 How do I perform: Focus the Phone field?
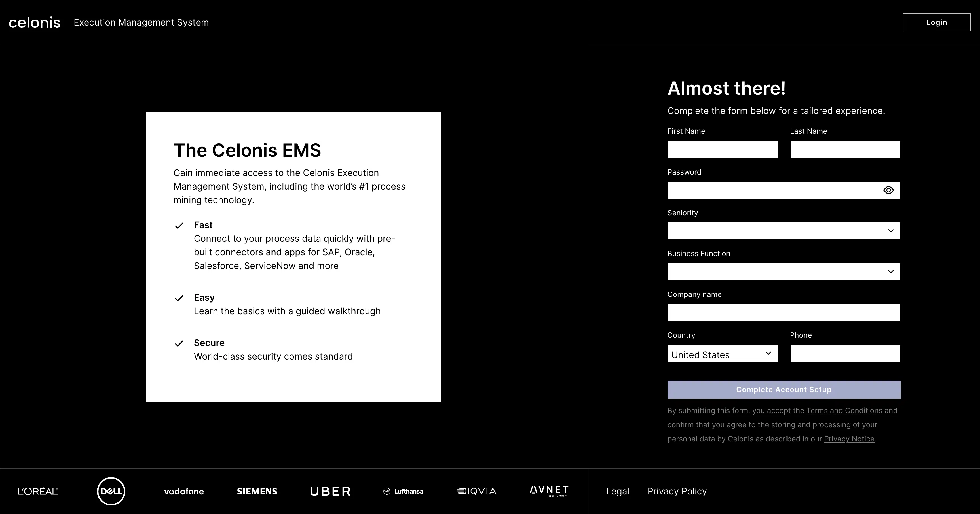[x=845, y=354]
